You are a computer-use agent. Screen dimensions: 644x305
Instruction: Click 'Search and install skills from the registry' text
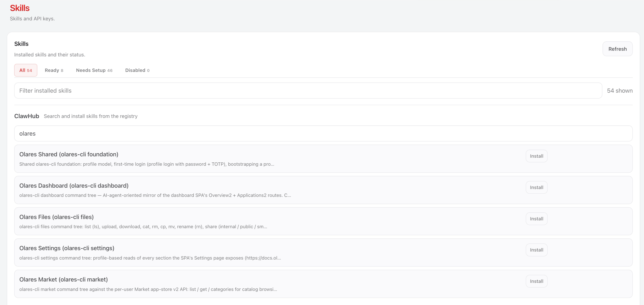(91, 116)
